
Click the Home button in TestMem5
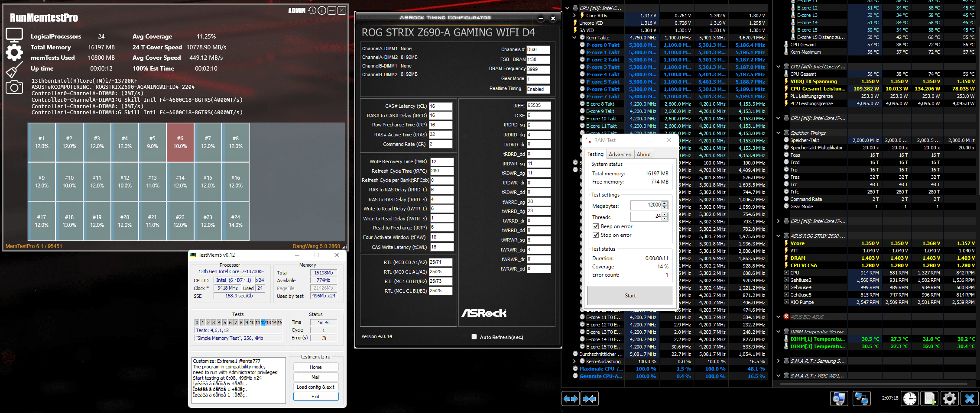pos(316,367)
